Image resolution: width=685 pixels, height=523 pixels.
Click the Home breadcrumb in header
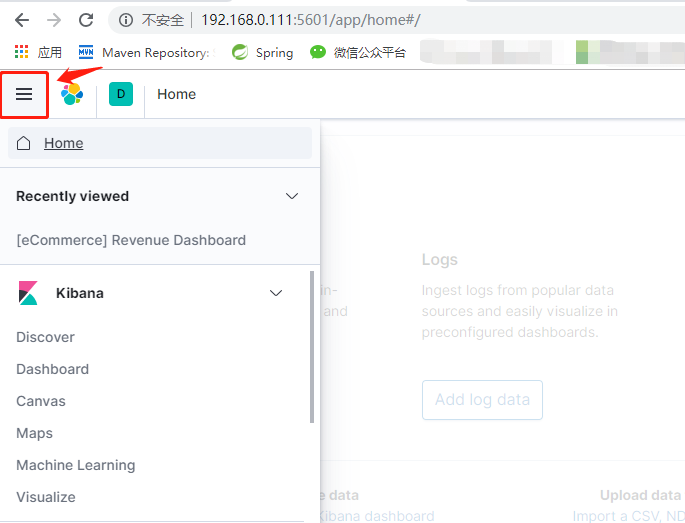tap(176, 94)
